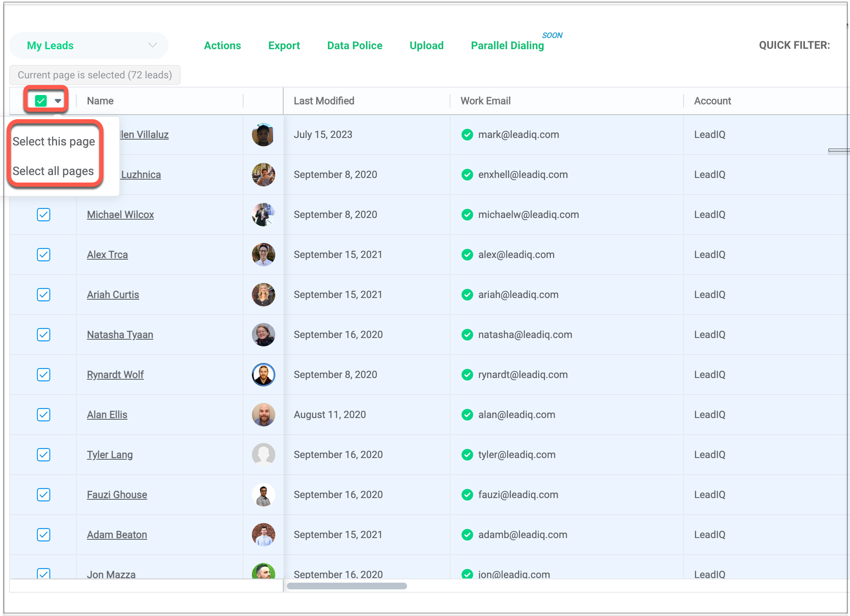
Task: Click the horizontal scrollbar thumb below the table
Action: tap(347, 586)
